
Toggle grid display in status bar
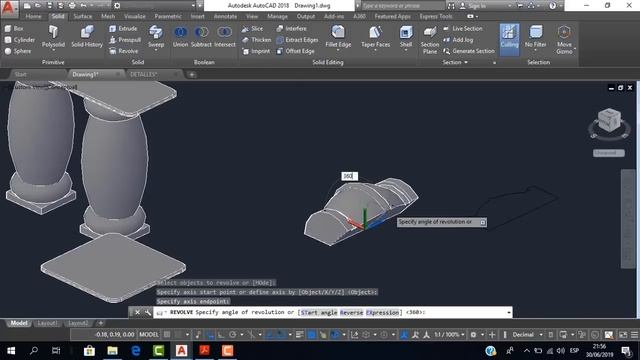point(167,335)
